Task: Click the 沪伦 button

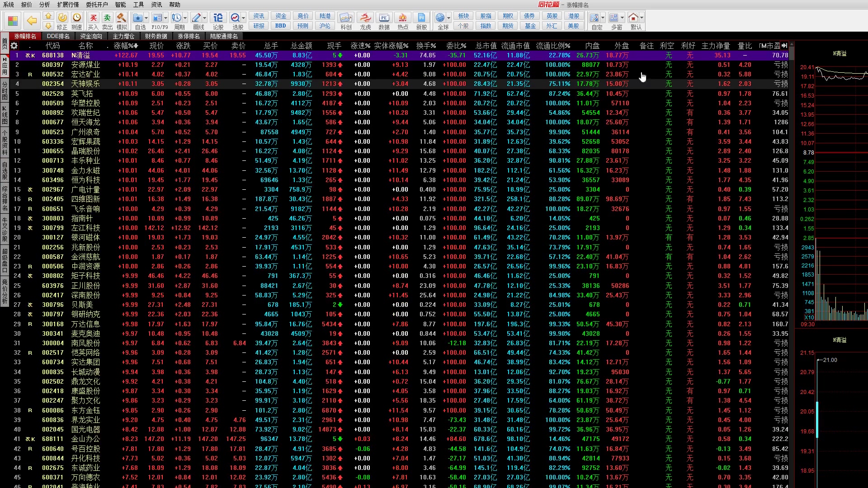Action: pos(325,26)
